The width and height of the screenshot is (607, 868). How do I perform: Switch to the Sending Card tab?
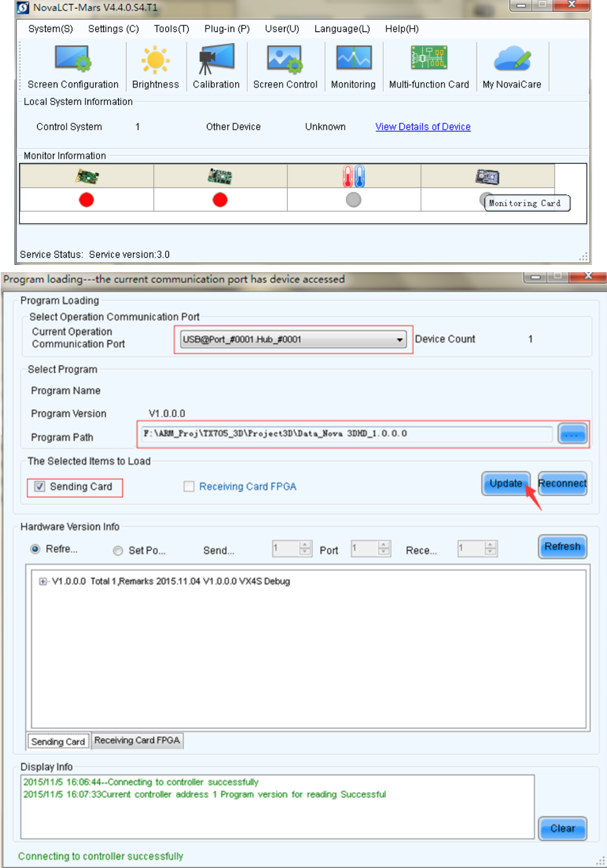tap(58, 741)
